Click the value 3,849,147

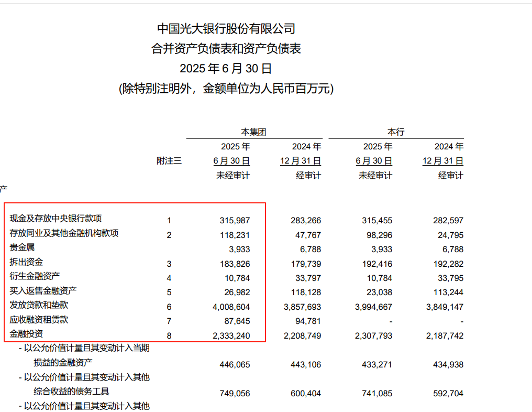445,307
